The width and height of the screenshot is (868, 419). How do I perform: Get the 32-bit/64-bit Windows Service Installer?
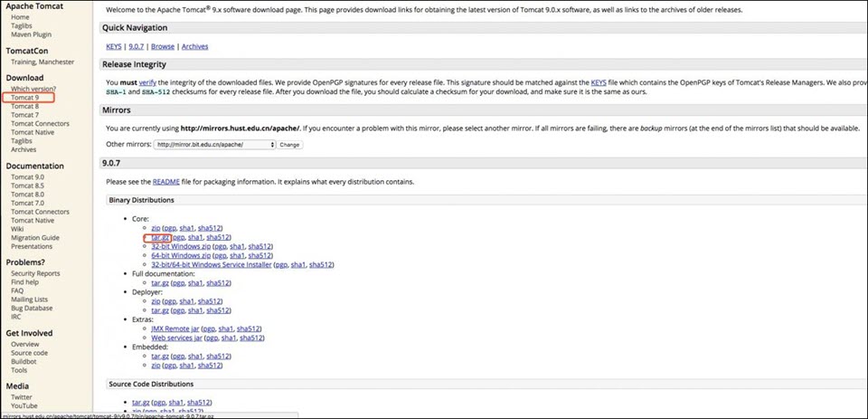pyautogui.click(x=211, y=265)
